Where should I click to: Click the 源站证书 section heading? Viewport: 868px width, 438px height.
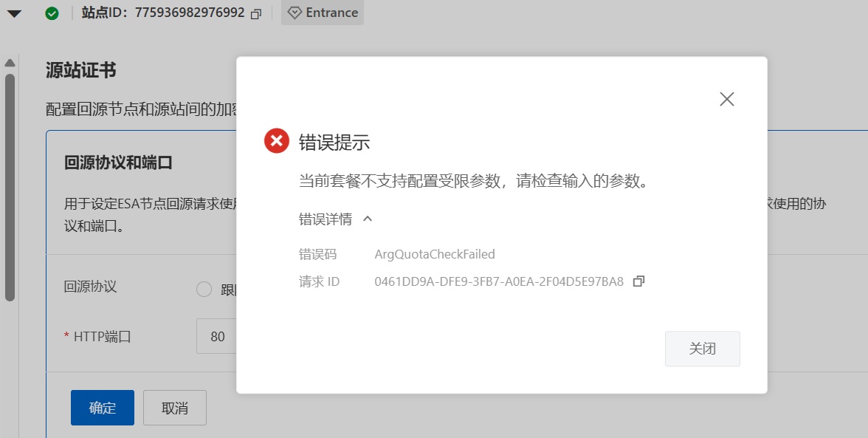coord(80,70)
